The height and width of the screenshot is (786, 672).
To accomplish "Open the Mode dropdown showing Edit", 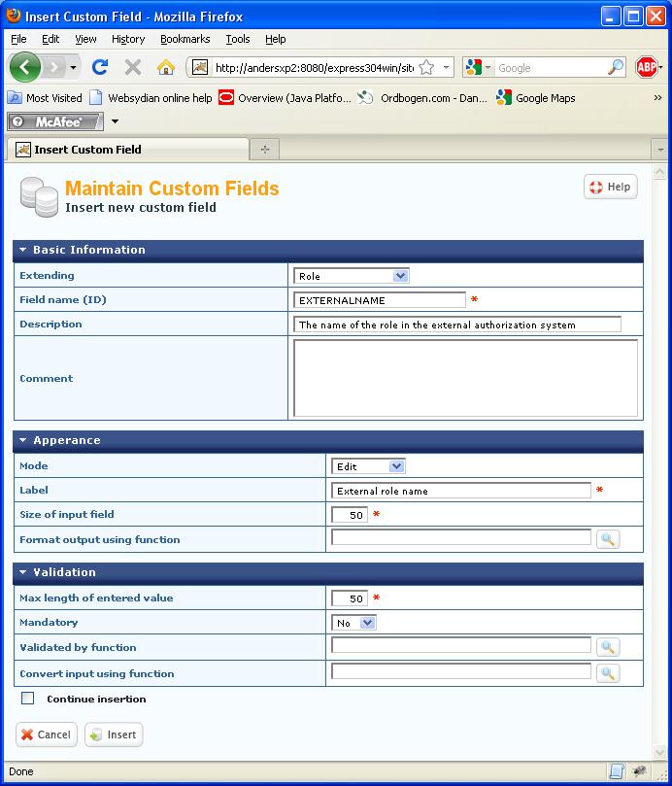I will (368, 466).
